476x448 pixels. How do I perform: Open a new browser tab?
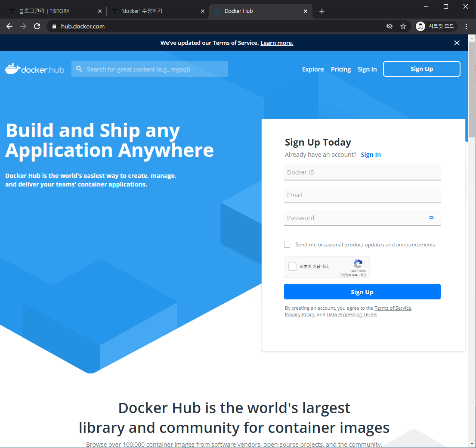322,11
